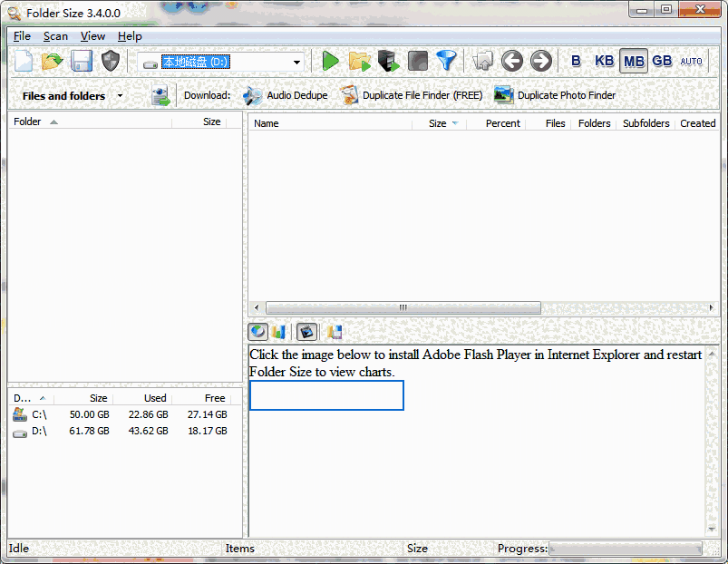The height and width of the screenshot is (564, 728).
Task: Open the Scan menu
Action: coord(55,36)
